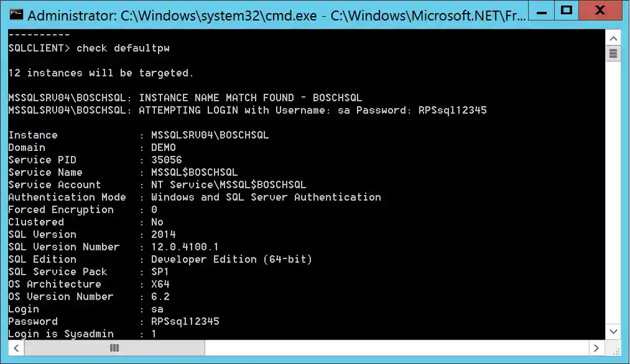The height and width of the screenshot is (364, 630).
Task: Click the SQL Version Number value 12.0.4100.1
Action: pos(185,247)
